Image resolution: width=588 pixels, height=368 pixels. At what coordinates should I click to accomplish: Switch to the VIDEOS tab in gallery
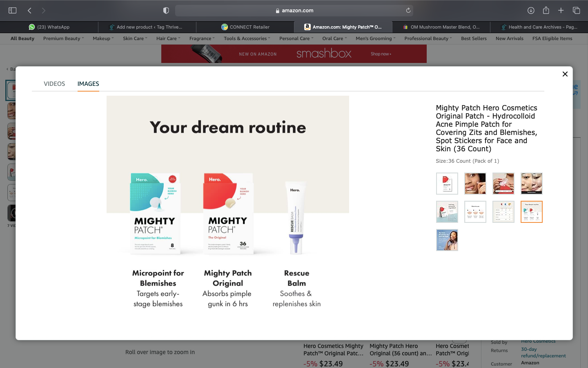click(54, 84)
